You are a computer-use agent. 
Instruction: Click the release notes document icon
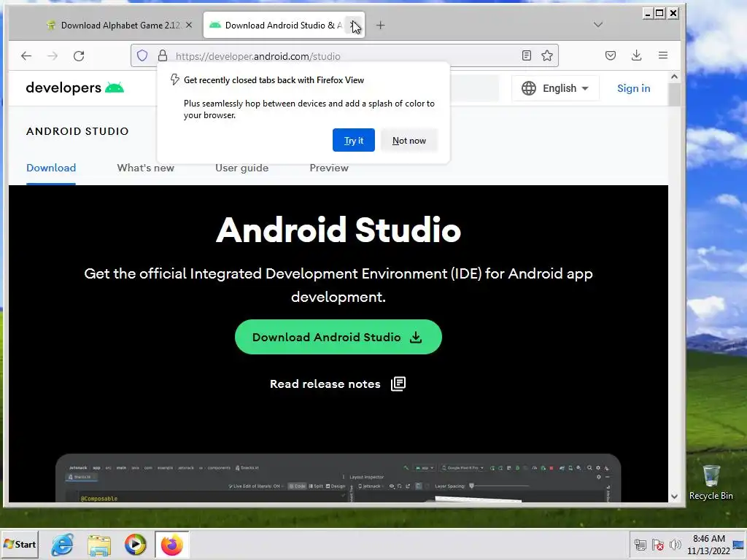pyautogui.click(x=398, y=384)
